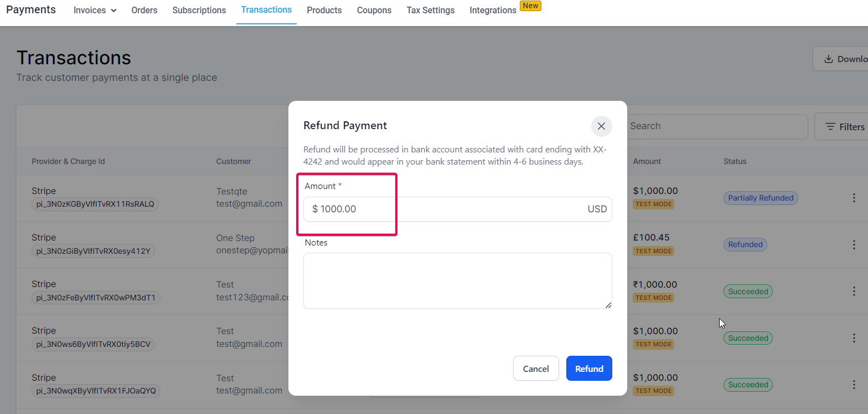Open the Coupons tab
Viewport: 868px width, 414px height.
(x=374, y=10)
